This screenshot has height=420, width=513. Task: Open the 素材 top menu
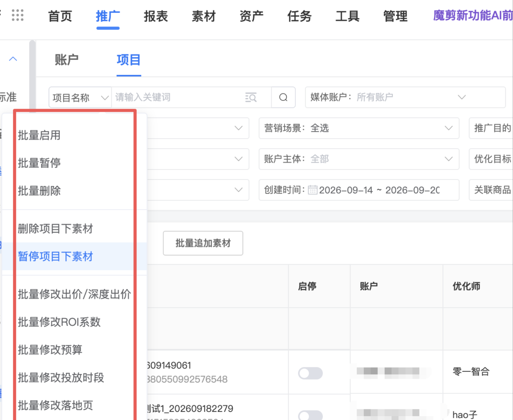tap(204, 16)
